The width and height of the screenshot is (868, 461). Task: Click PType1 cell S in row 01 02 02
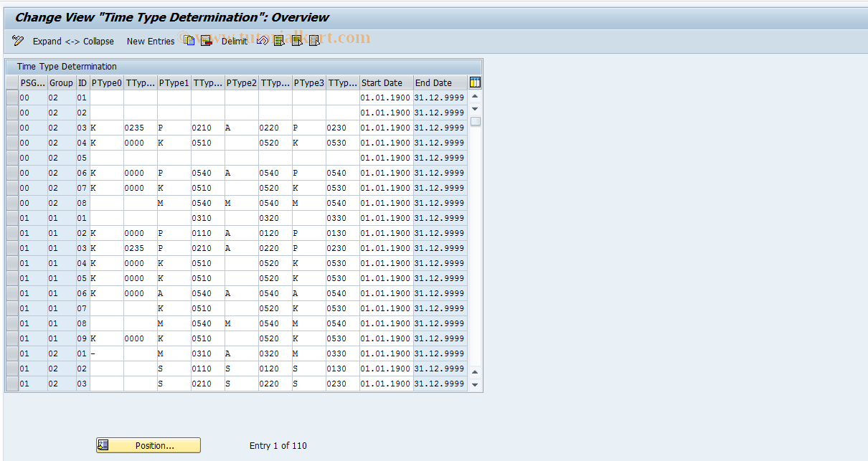click(174, 369)
